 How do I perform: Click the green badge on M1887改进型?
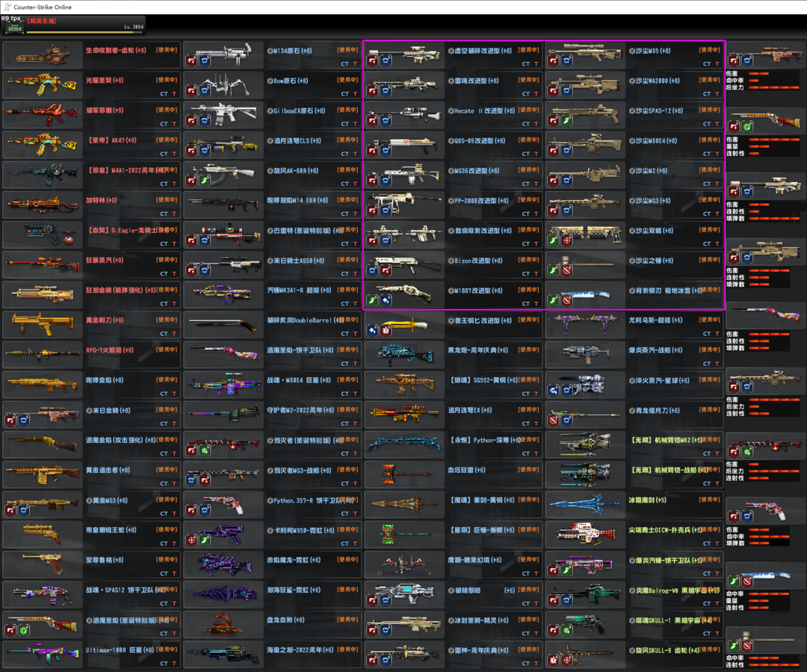373,301
